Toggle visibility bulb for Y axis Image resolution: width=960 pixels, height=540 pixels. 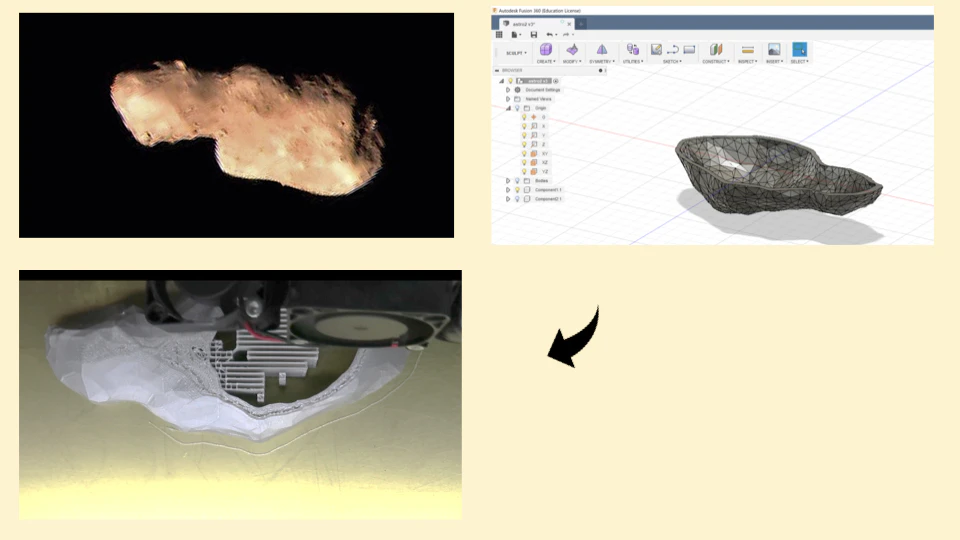pos(524,135)
